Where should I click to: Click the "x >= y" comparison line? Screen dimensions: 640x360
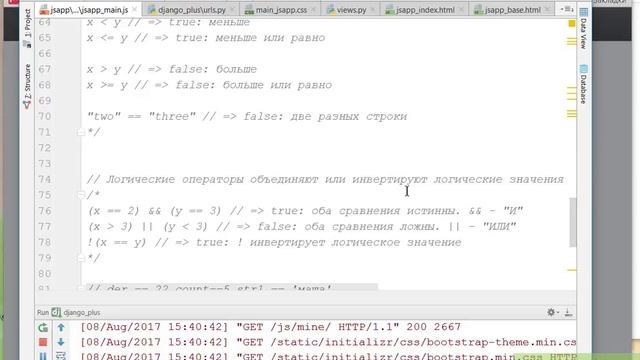(x=209, y=85)
